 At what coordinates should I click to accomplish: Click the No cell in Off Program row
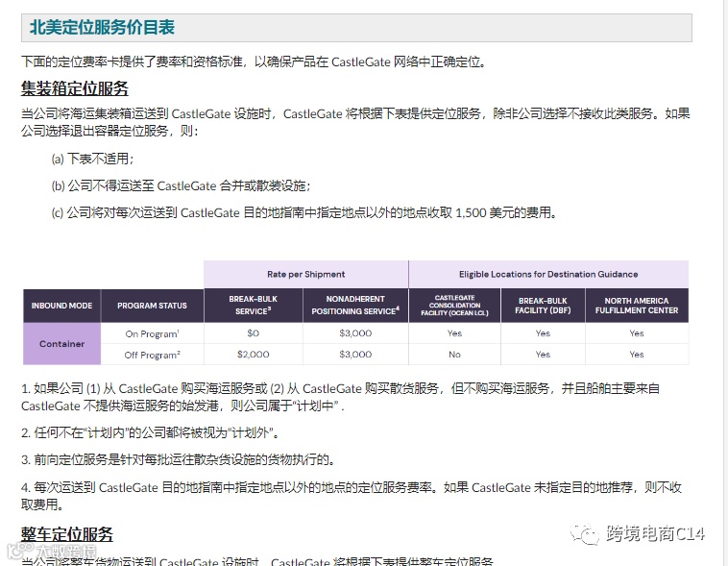point(454,354)
